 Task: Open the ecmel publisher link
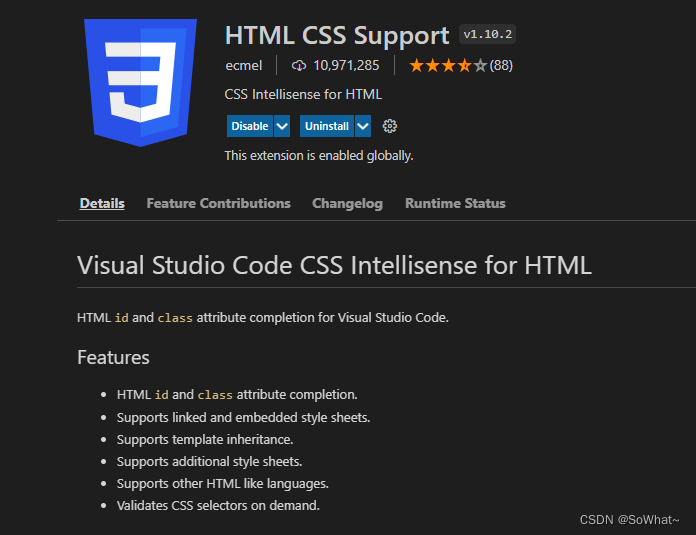click(x=246, y=66)
